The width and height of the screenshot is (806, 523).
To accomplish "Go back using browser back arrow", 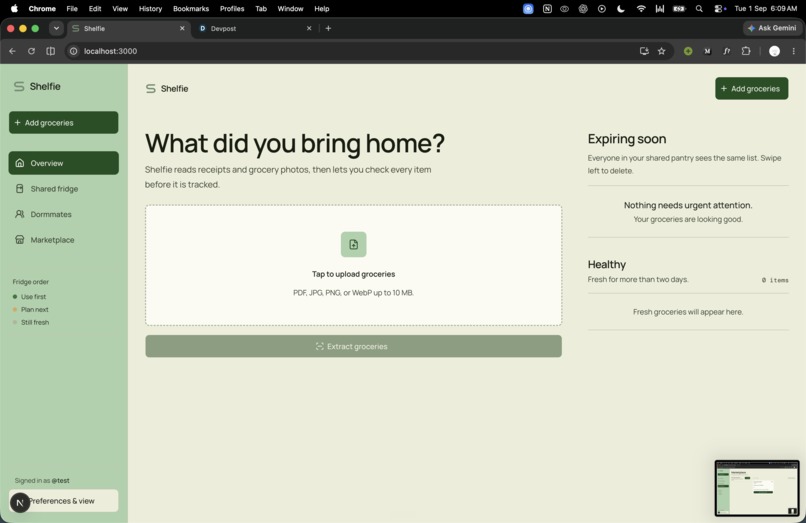I will (x=12, y=51).
